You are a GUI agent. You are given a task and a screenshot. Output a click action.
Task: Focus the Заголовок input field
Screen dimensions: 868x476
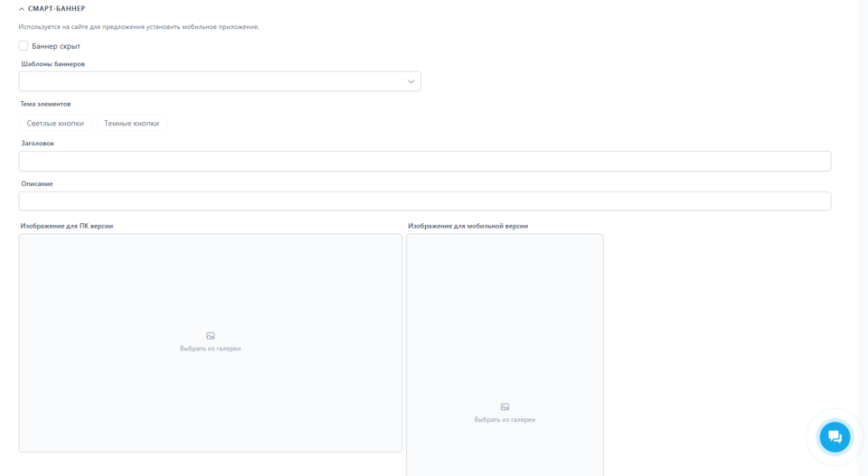pos(425,162)
